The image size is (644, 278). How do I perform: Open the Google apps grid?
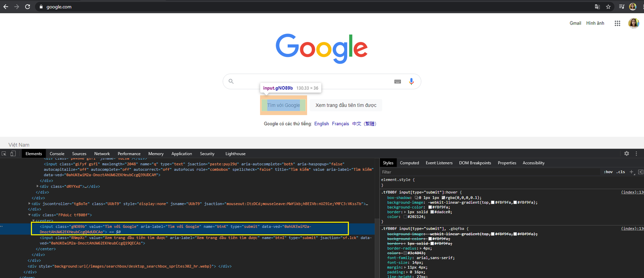(x=617, y=23)
